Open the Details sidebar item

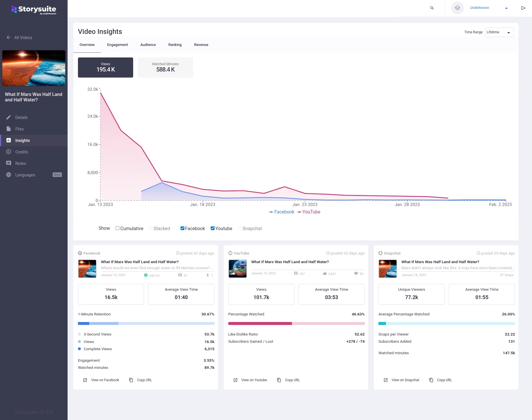point(34,117)
